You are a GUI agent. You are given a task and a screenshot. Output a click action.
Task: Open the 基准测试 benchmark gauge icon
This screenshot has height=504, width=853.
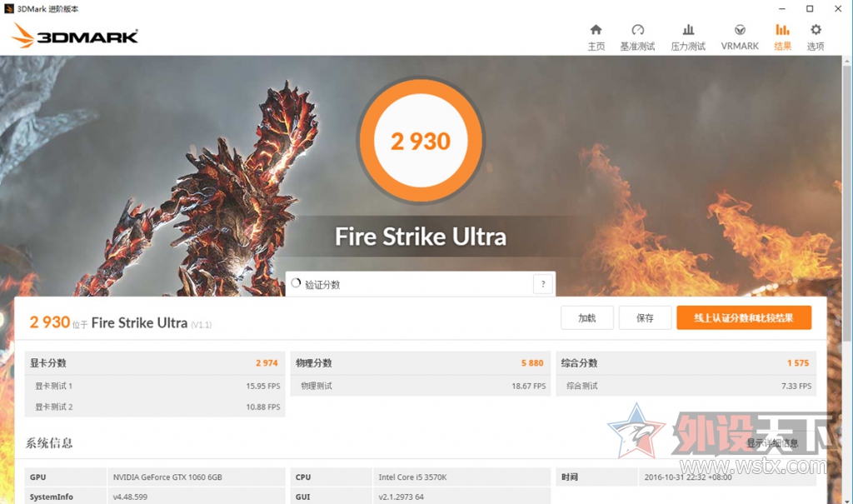(637, 30)
